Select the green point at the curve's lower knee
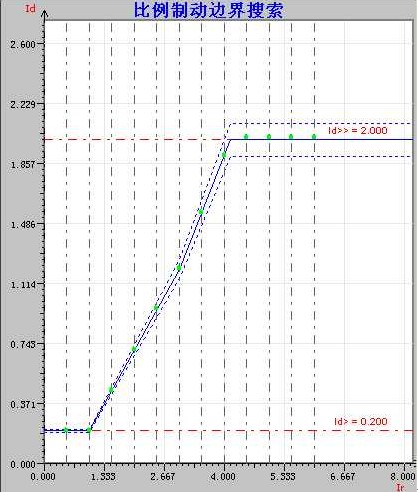Image resolution: width=418 pixels, height=492 pixels. (89, 430)
